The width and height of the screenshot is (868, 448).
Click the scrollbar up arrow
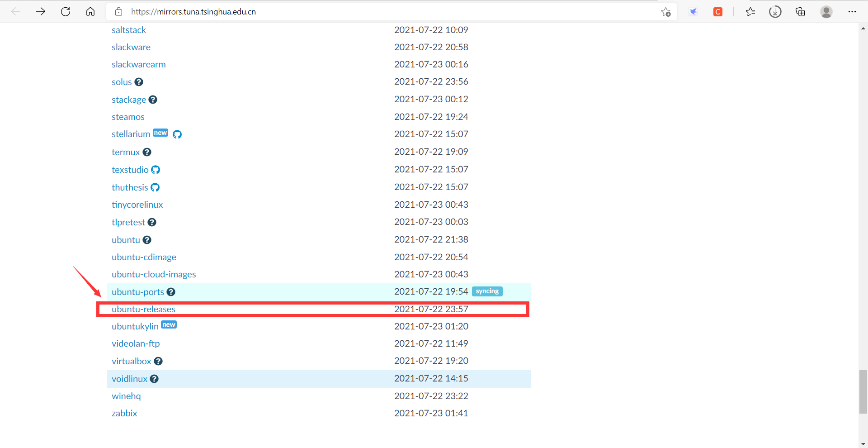click(x=863, y=28)
